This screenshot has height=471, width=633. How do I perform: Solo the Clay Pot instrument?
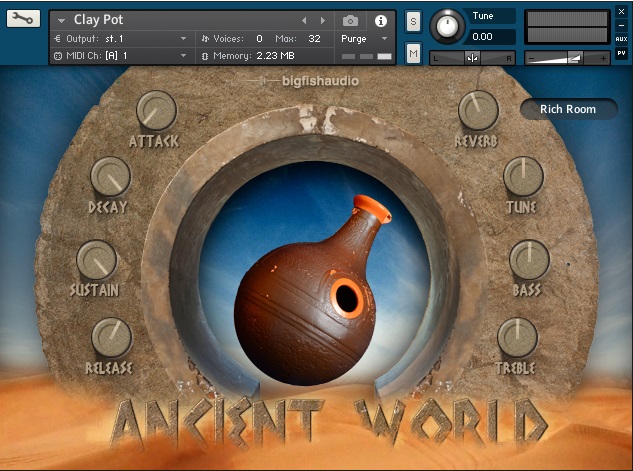click(x=413, y=24)
